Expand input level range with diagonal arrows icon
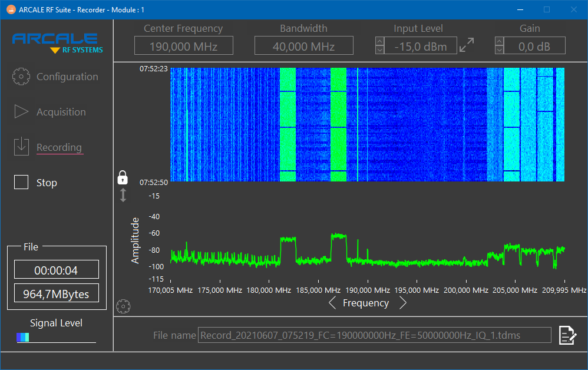588x370 pixels. tap(467, 44)
